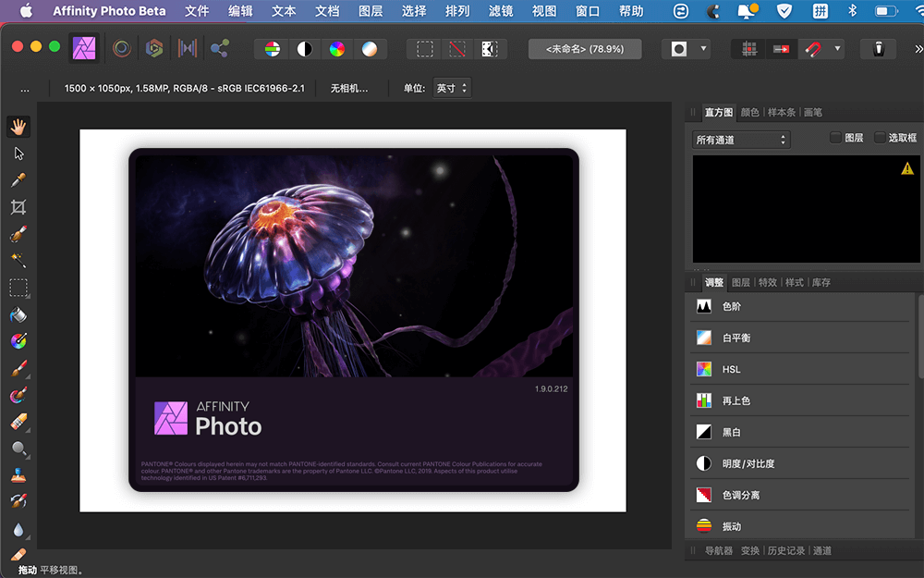
Task: Select the Paint Brush tool
Action: click(18, 369)
